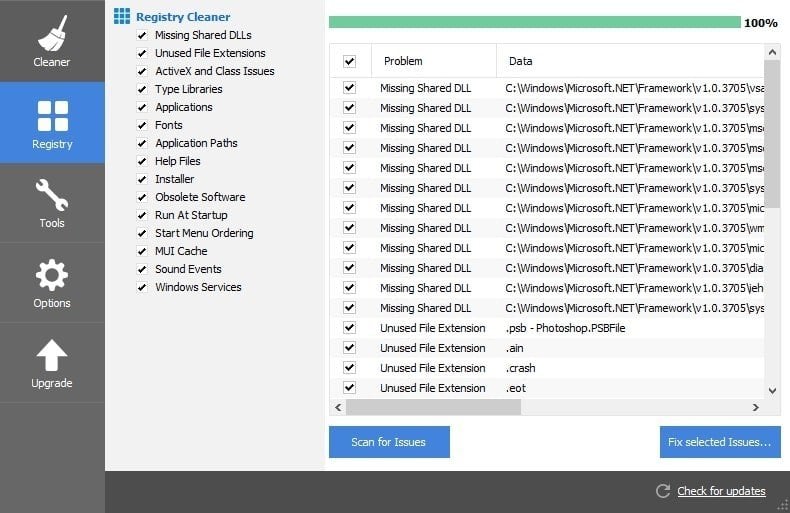Click the scroll up arrow in results list
Viewport: 790px width, 513px height.
pyautogui.click(x=772, y=52)
